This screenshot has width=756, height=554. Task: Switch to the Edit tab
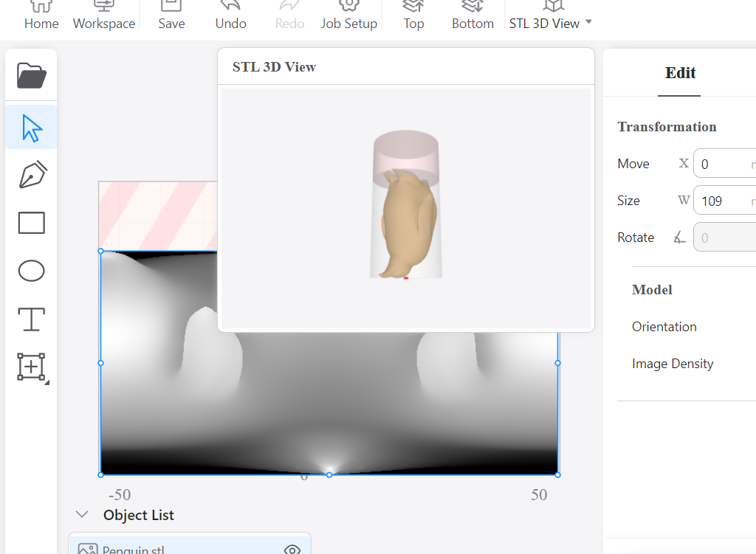(679, 73)
